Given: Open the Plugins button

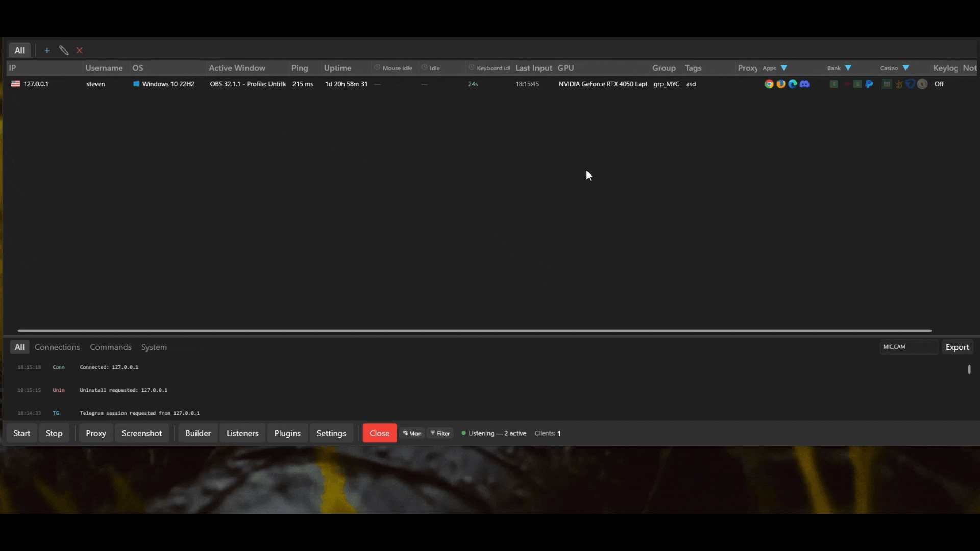Looking at the screenshot, I should coord(287,433).
